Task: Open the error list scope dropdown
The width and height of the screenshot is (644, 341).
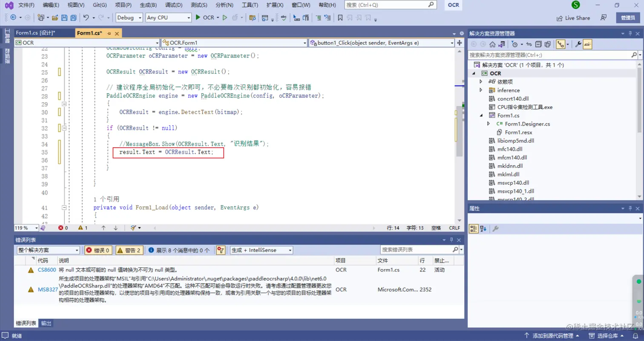Action: click(48, 250)
